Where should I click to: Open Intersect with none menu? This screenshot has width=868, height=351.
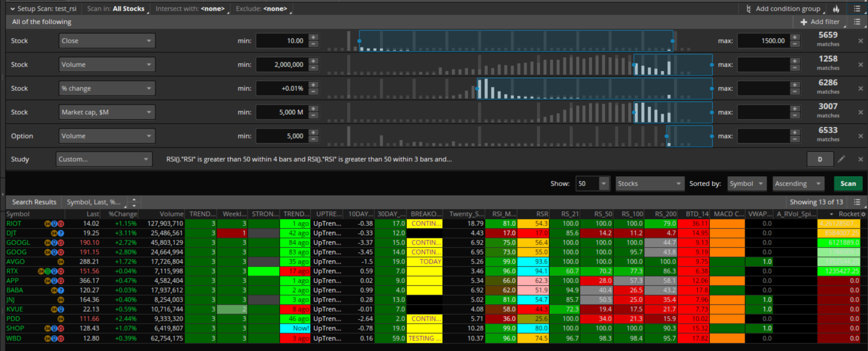click(192, 9)
